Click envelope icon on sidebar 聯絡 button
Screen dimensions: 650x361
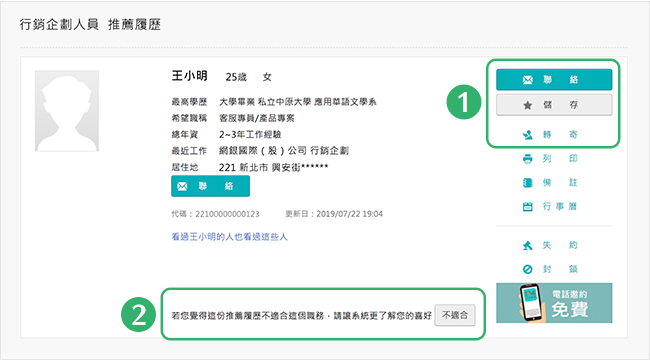click(527, 80)
